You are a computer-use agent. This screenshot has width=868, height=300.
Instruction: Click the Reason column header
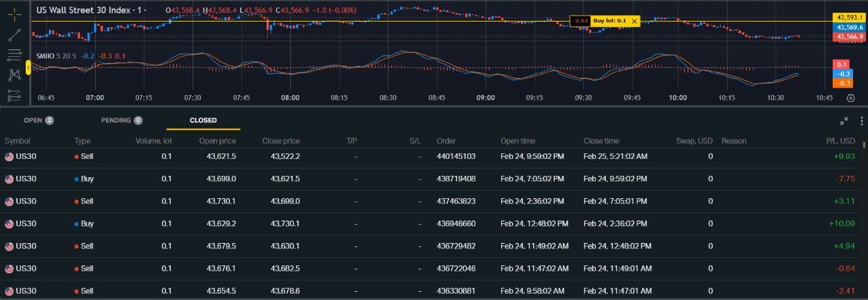pos(734,141)
